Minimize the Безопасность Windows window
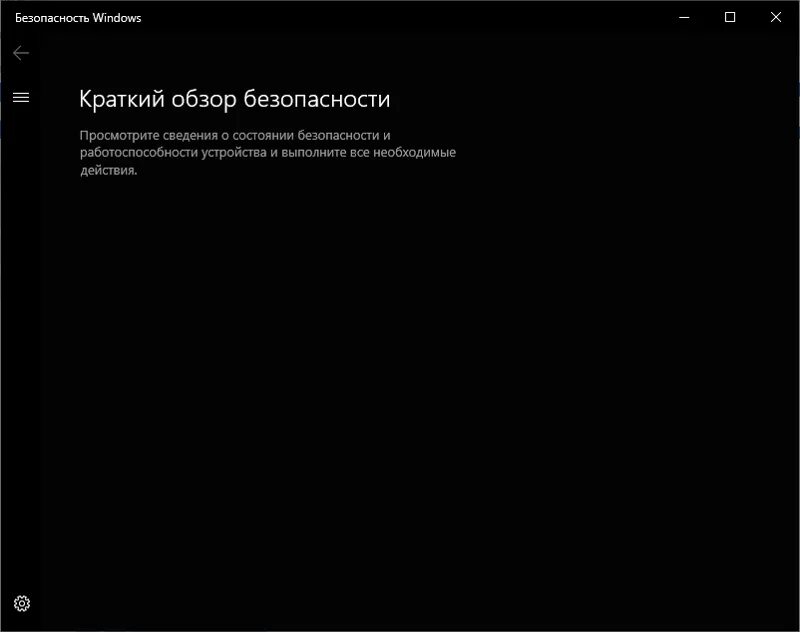Image resolution: width=800 pixels, height=632 pixels. click(x=685, y=17)
